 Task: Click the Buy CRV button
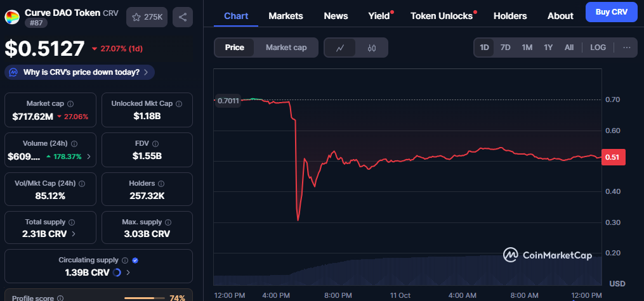(610, 12)
